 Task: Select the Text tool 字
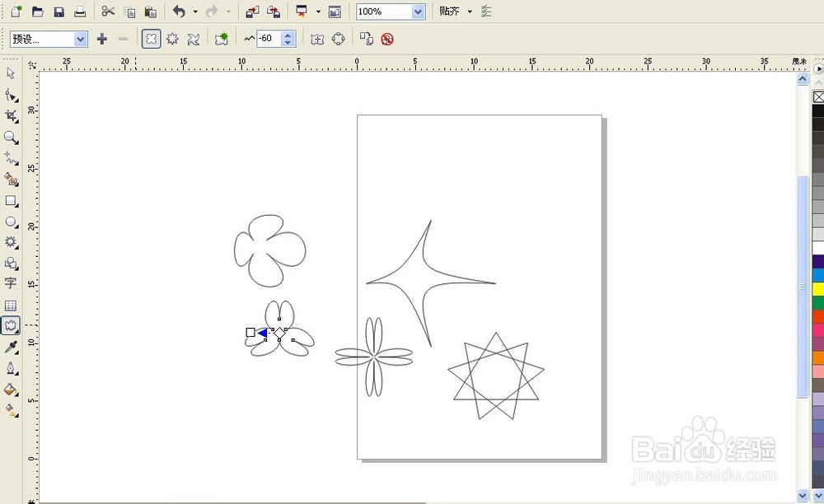(11, 283)
